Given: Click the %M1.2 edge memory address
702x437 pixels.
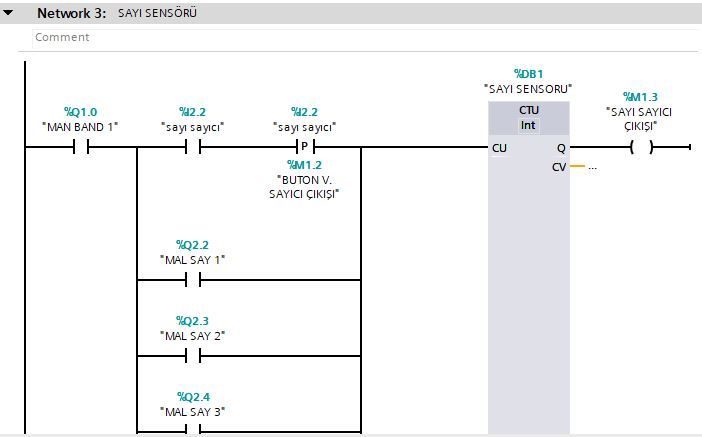Looking at the screenshot, I should [x=304, y=165].
